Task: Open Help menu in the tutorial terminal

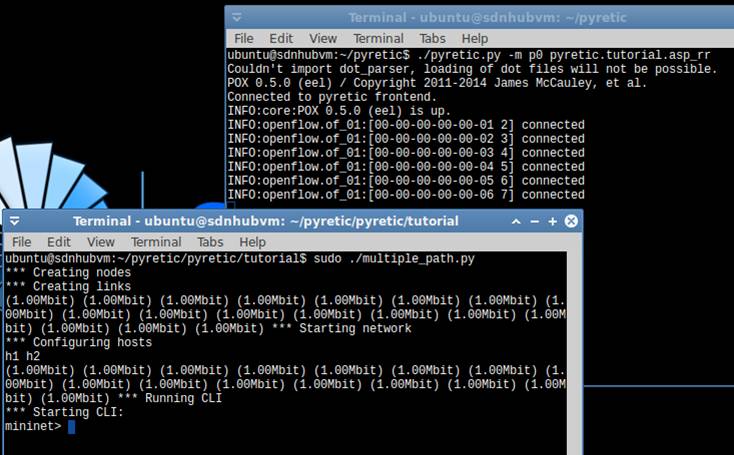Action: (x=253, y=242)
